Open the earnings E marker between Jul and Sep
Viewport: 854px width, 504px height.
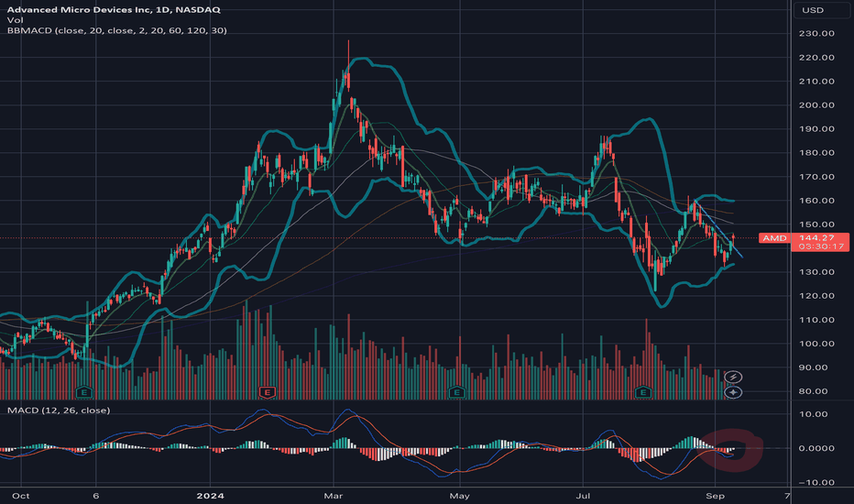[643, 392]
